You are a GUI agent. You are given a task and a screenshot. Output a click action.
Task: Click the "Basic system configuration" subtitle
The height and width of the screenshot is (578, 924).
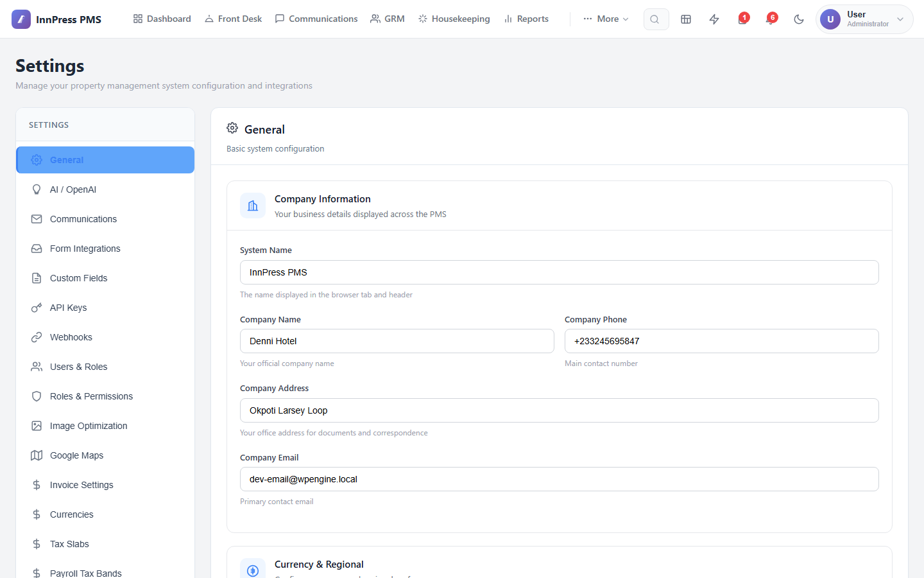(275, 148)
